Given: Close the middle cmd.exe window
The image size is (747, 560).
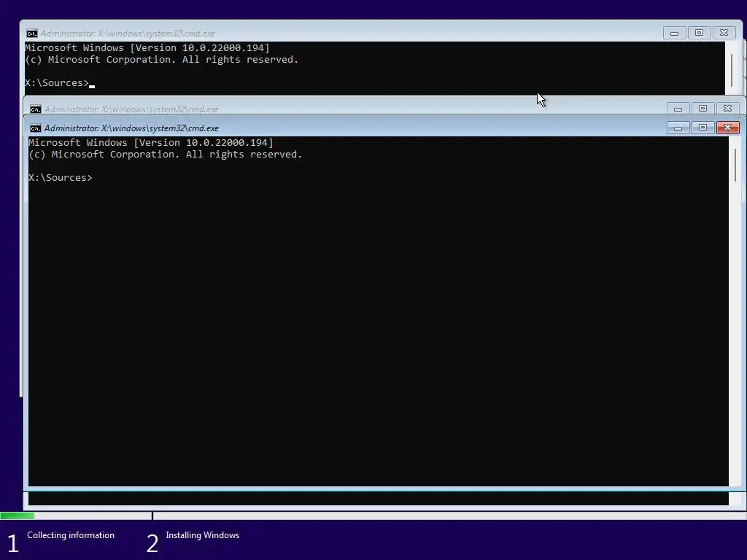Looking at the screenshot, I should point(727,109).
